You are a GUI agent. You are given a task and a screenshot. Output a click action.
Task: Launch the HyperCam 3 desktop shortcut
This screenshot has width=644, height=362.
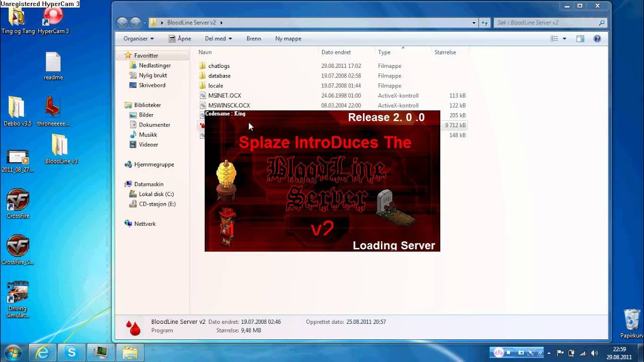(53, 21)
